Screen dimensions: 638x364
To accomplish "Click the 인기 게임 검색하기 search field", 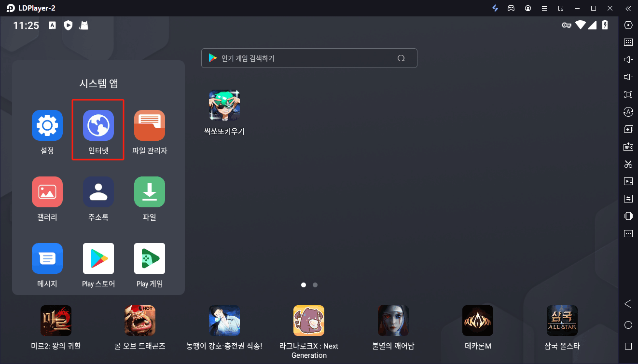I will (309, 58).
